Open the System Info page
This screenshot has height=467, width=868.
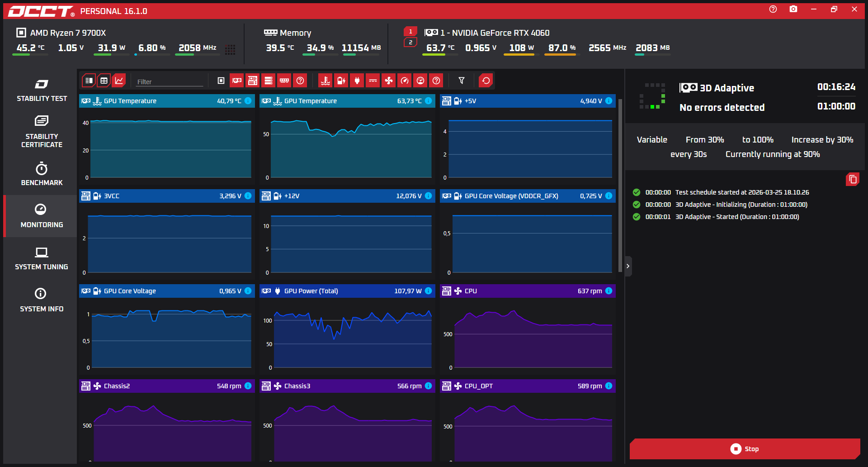coord(42,300)
